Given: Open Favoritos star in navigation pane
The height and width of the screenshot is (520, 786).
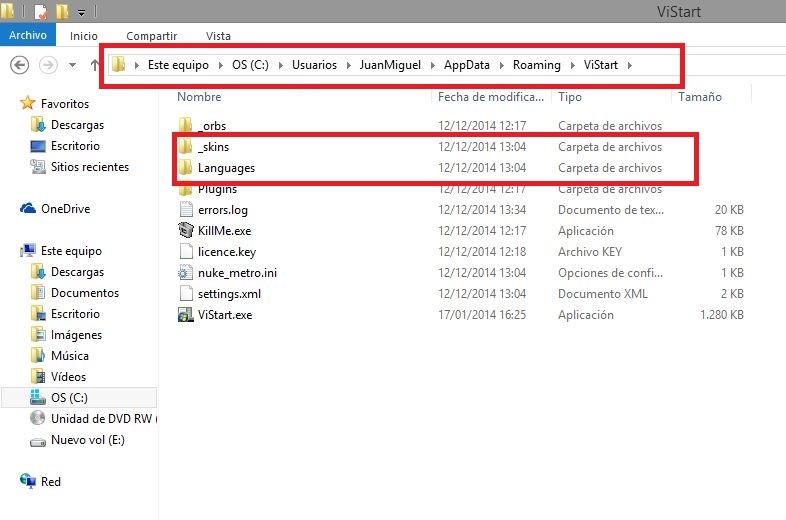Looking at the screenshot, I should click(x=28, y=103).
